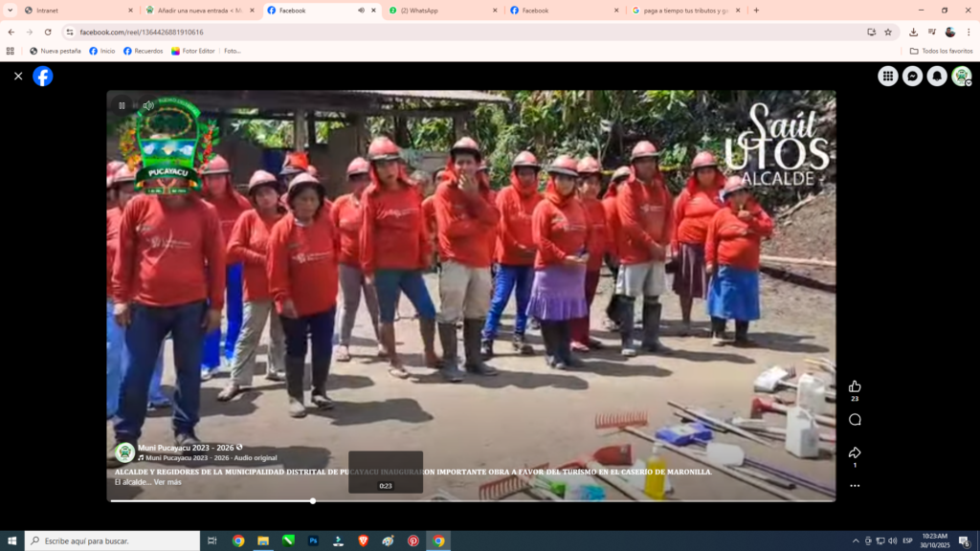Like the reel with thumbs-up icon
Viewport: 980px width, 551px height.
(855, 386)
